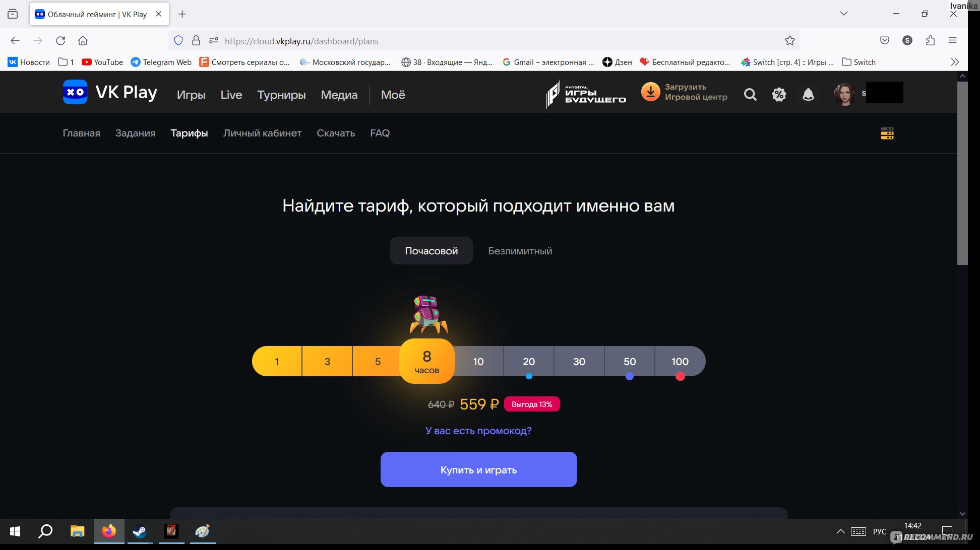The image size is (980, 550).
Task: Click the discount/percent icon
Action: pos(779,94)
